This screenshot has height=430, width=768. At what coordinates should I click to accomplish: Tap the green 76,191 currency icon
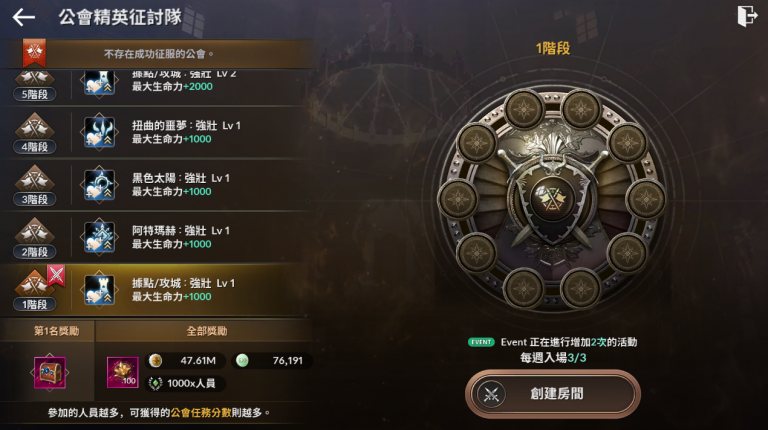click(242, 361)
